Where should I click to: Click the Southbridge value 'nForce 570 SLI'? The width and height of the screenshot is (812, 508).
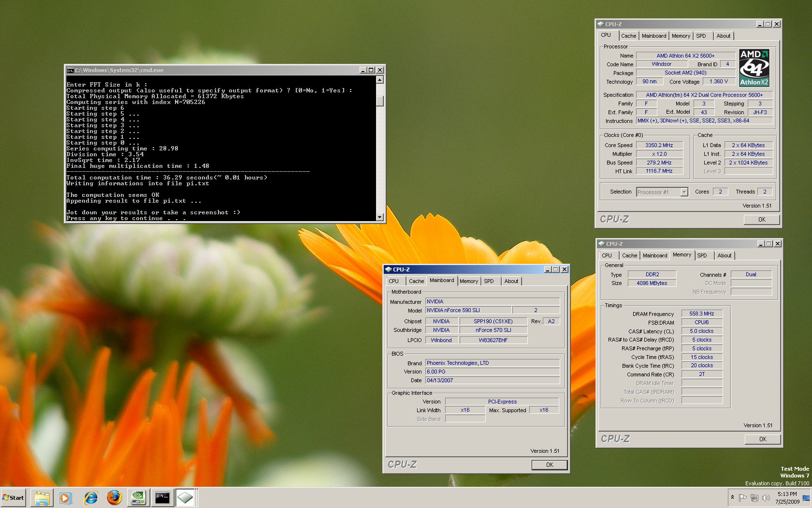[x=493, y=330]
